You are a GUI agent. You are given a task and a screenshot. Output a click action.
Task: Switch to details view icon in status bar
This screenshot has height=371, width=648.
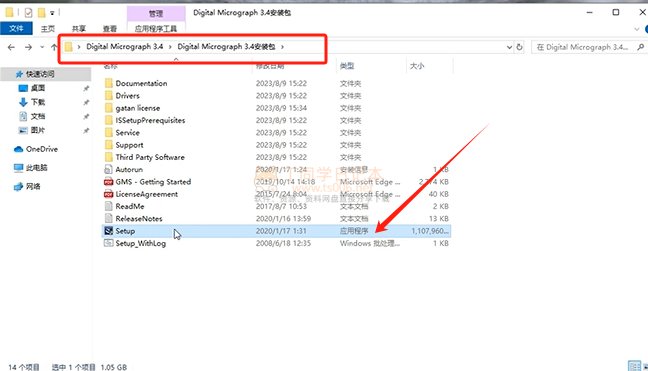(634, 366)
